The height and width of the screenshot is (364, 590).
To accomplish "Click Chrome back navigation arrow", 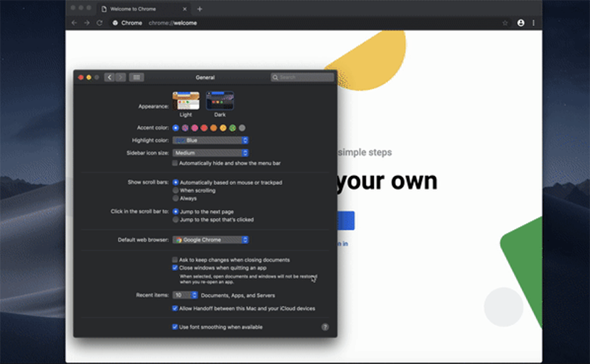I will 74,23.
